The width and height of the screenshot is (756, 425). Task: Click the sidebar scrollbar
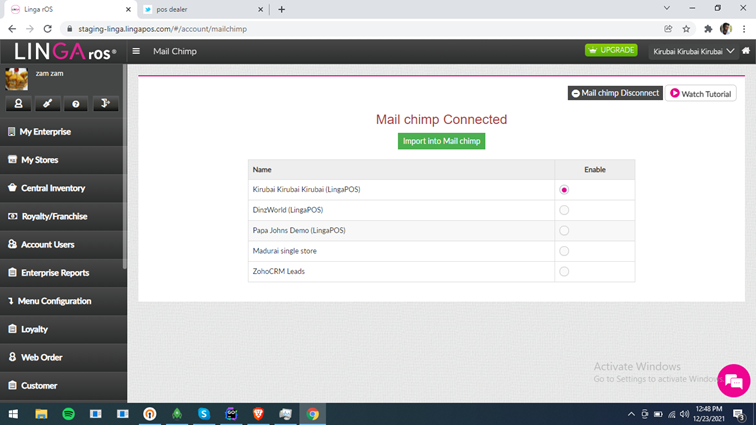tap(125, 166)
